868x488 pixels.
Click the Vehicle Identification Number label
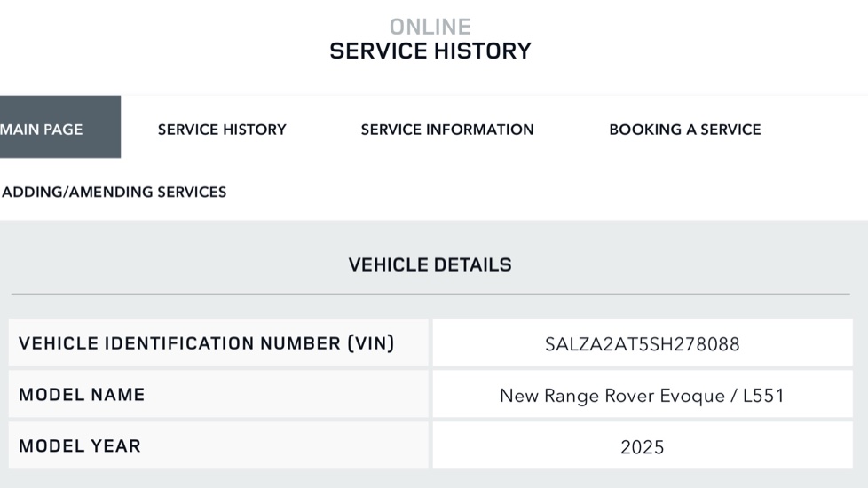pyautogui.click(x=178, y=343)
